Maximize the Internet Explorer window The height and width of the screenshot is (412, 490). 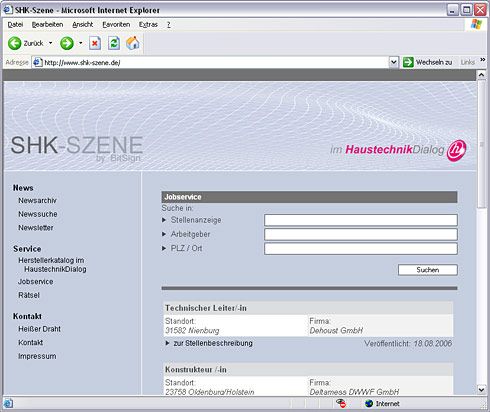(466, 10)
